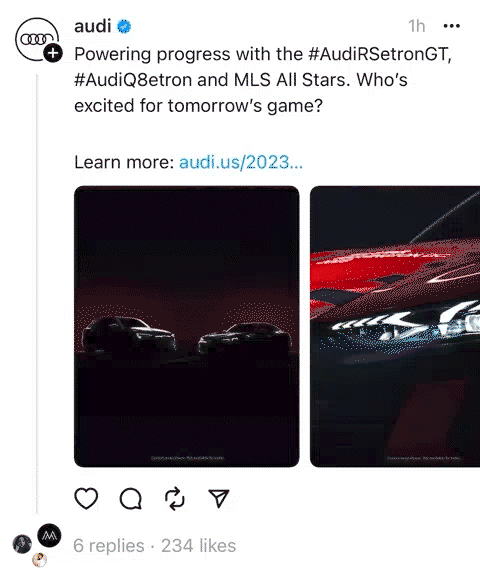480x576 pixels.
Task: Open the Audi rings profile picture
Action: point(37,39)
